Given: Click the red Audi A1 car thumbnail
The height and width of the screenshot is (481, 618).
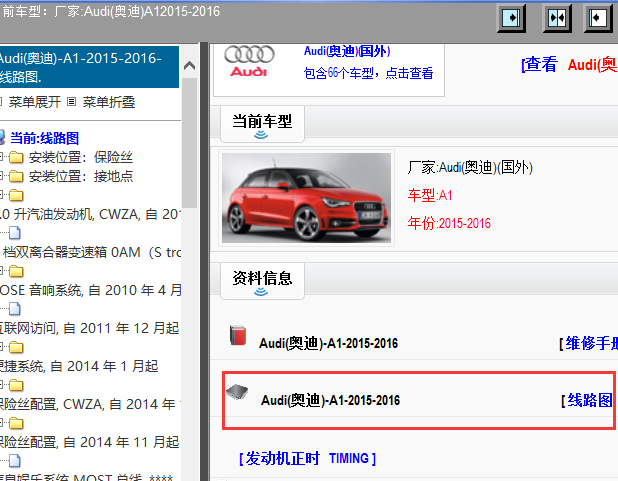Looking at the screenshot, I should (306, 198).
